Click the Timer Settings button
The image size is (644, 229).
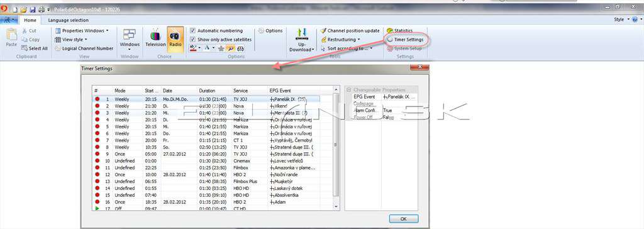tap(405, 40)
